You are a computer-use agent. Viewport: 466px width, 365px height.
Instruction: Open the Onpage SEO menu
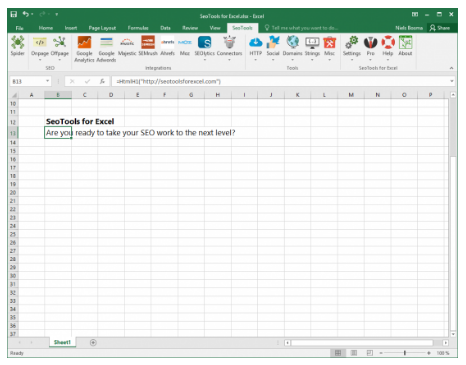pos(40,47)
